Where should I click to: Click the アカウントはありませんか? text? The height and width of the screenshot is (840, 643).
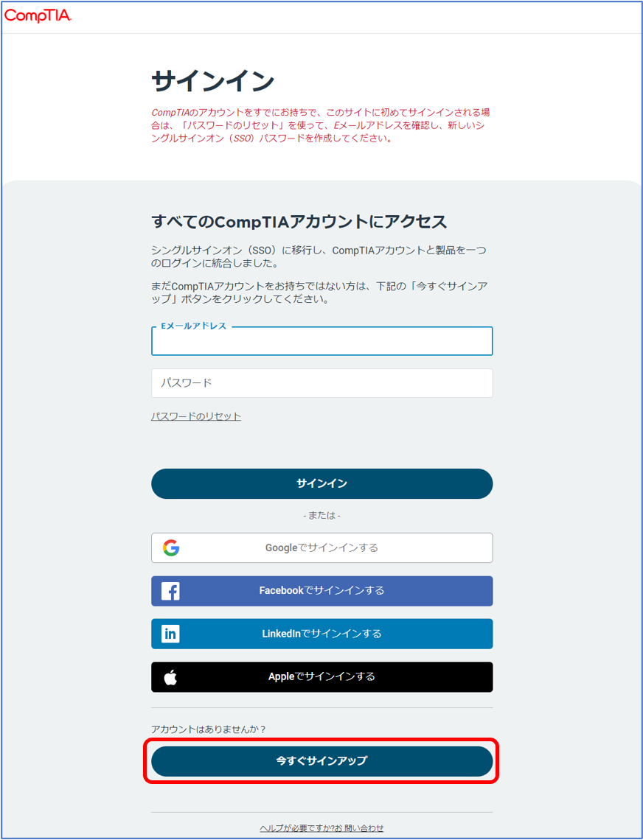209,729
